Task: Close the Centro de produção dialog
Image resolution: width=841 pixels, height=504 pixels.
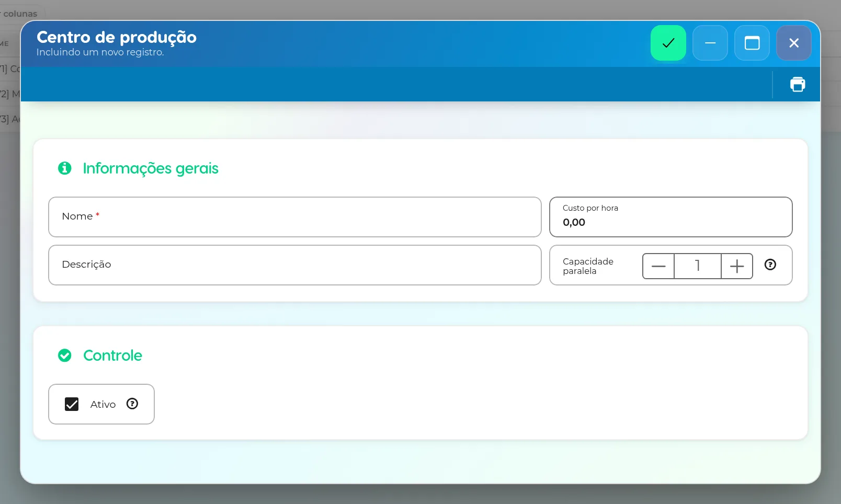Action: tap(793, 43)
